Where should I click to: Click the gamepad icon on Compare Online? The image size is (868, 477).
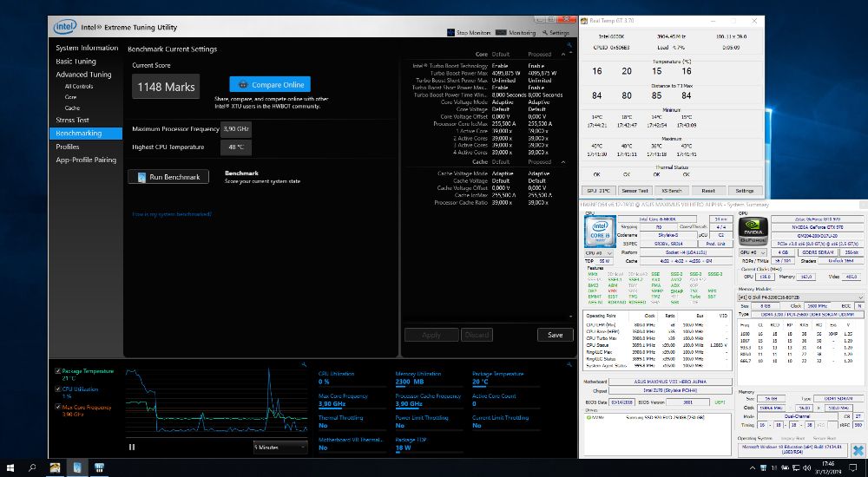[x=242, y=85]
